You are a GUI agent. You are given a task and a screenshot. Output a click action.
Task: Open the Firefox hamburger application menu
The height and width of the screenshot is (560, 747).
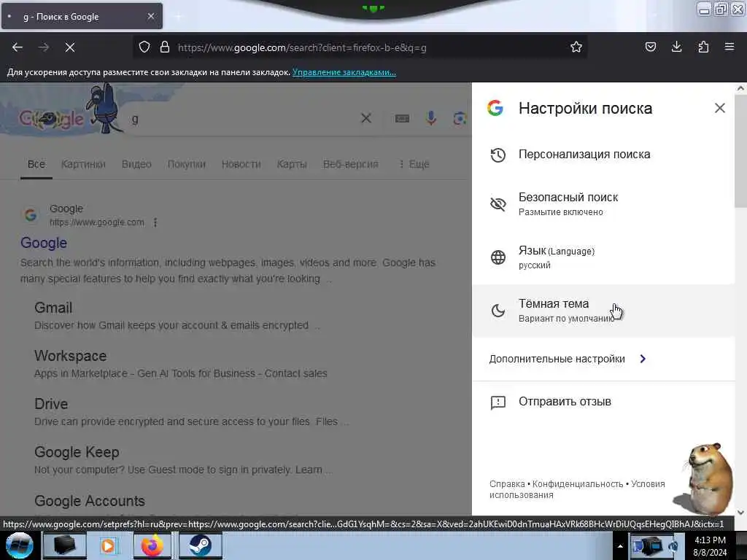coord(729,47)
